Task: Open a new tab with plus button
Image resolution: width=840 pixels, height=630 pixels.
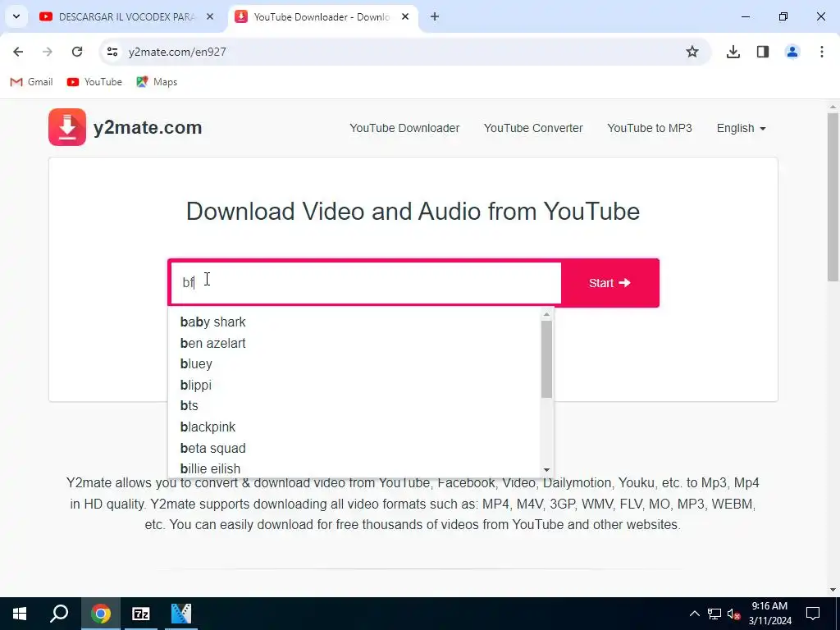Action: pos(435,17)
